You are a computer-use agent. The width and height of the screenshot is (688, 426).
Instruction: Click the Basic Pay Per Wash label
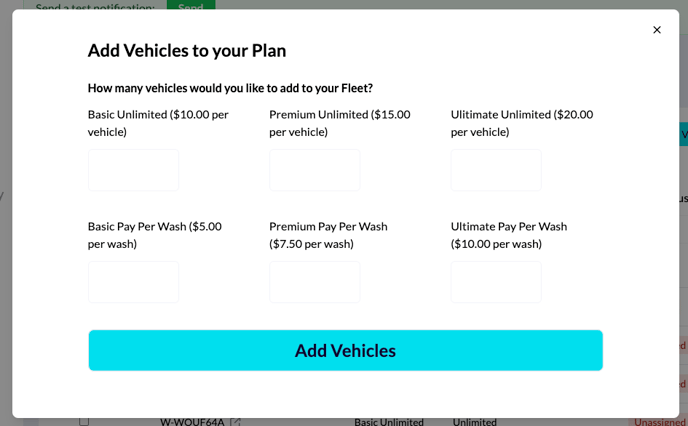(x=154, y=235)
